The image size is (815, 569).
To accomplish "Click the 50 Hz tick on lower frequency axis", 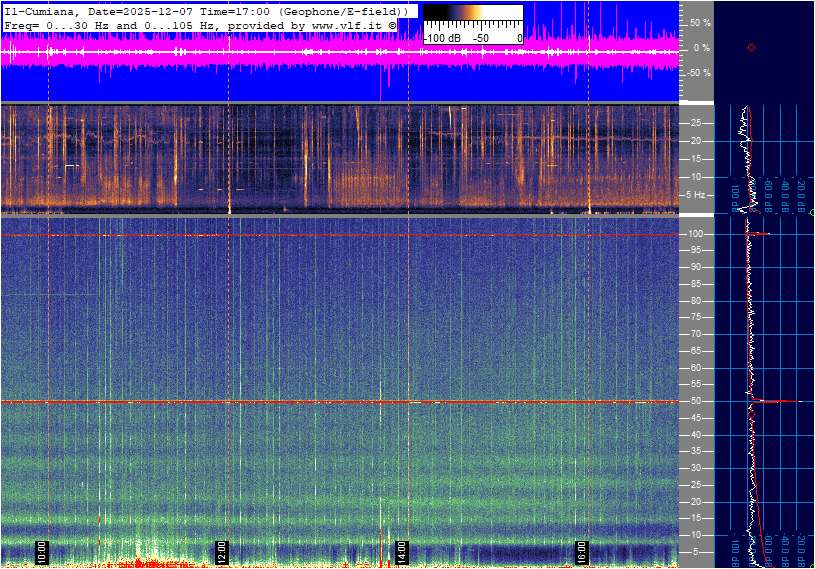I will [695, 401].
